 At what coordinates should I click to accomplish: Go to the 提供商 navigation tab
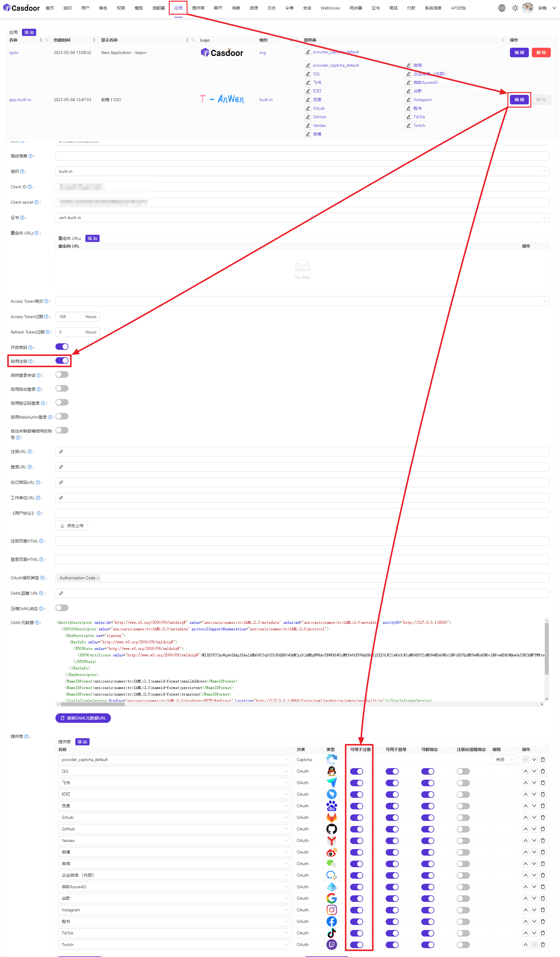(198, 8)
